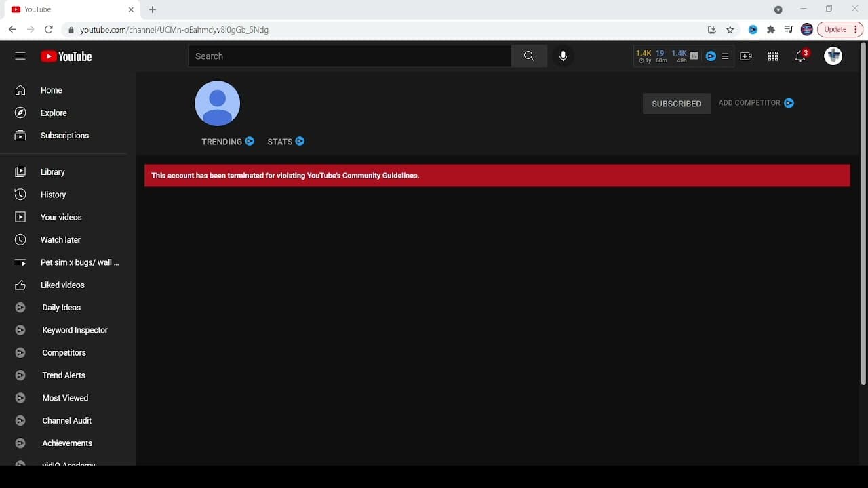The image size is (868, 488).
Task: Open vidIQ Trend Alerts
Action: click(68, 375)
